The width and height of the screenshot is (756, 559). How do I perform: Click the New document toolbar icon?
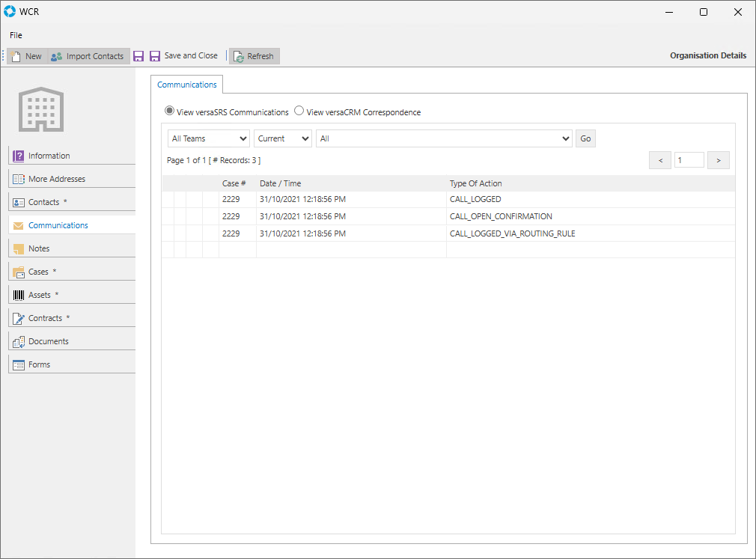[17, 56]
